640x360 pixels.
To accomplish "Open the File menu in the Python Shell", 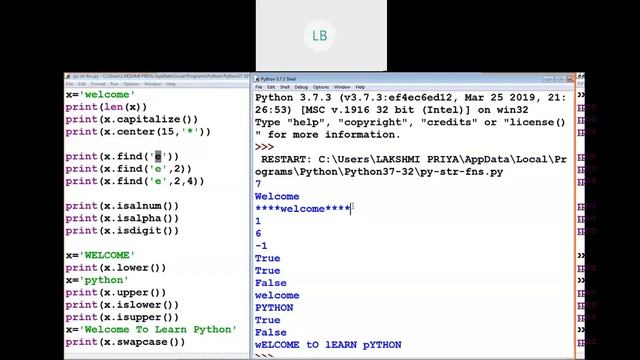I will click(x=259, y=87).
